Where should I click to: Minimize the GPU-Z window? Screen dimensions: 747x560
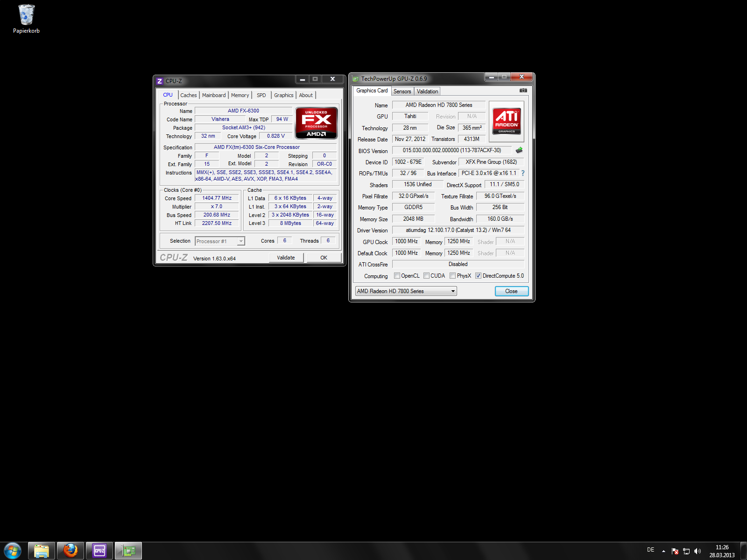pos(492,77)
